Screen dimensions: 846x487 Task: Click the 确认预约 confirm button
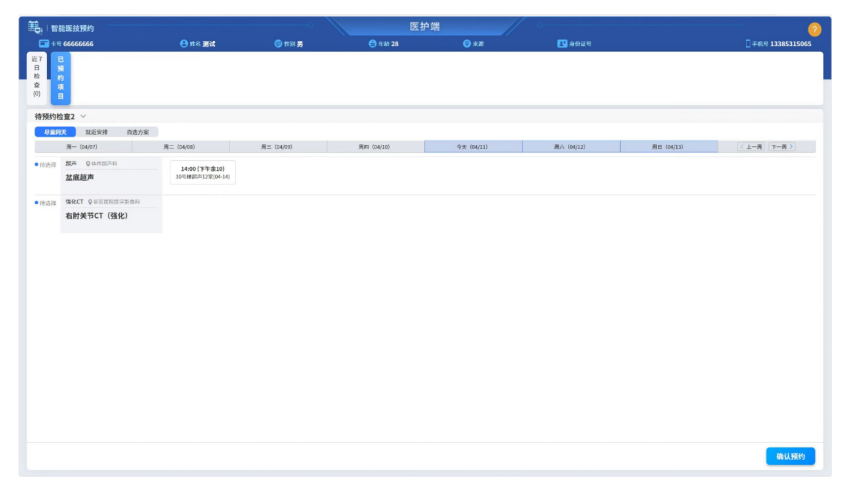tap(790, 456)
